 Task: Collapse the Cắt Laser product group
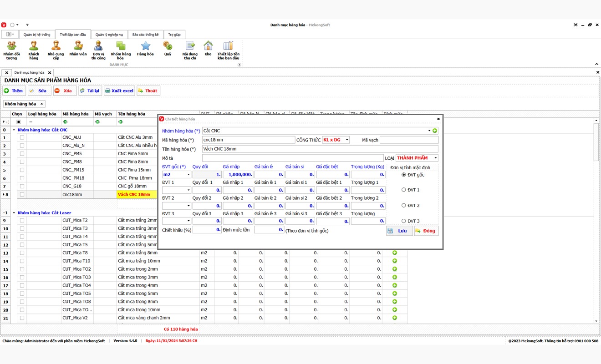tap(14, 213)
